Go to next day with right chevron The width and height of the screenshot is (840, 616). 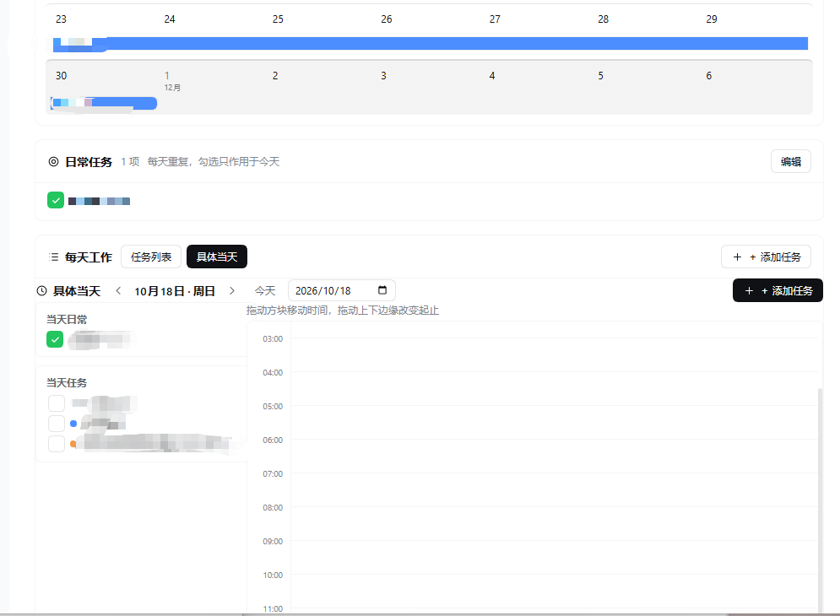coord(232,290)
